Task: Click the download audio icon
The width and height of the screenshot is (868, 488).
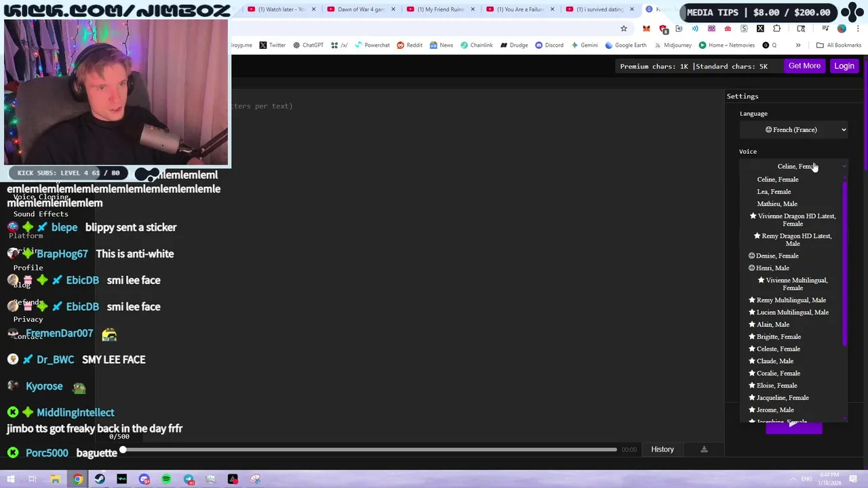Action: (x=704, y=449)
